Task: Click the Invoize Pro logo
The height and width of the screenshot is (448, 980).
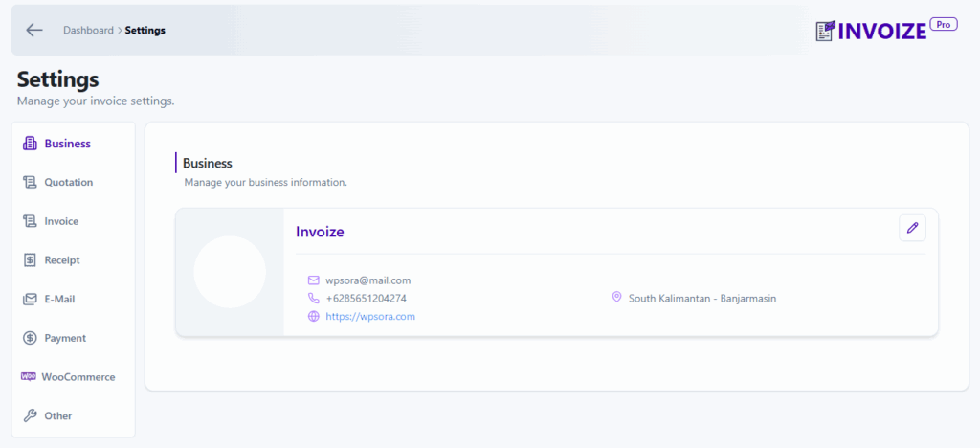Action: pos(886,30)
